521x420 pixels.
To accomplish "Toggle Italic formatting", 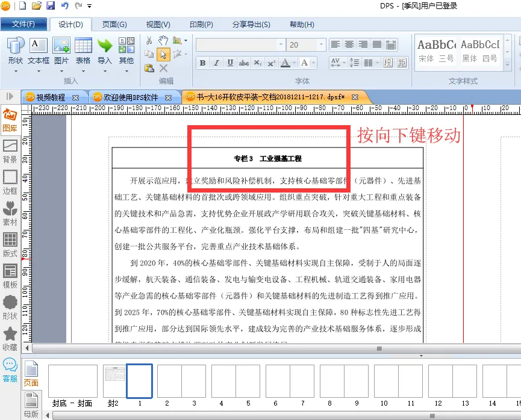I will click(x=216, y=63).
